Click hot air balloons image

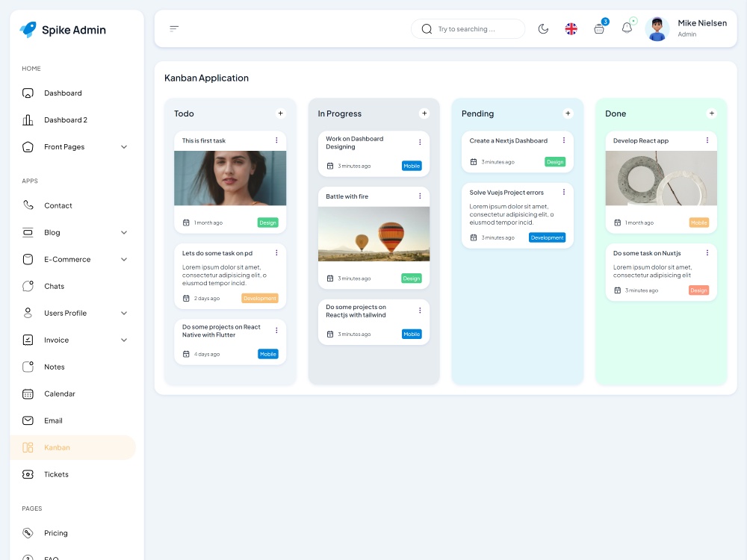[374, 234]
